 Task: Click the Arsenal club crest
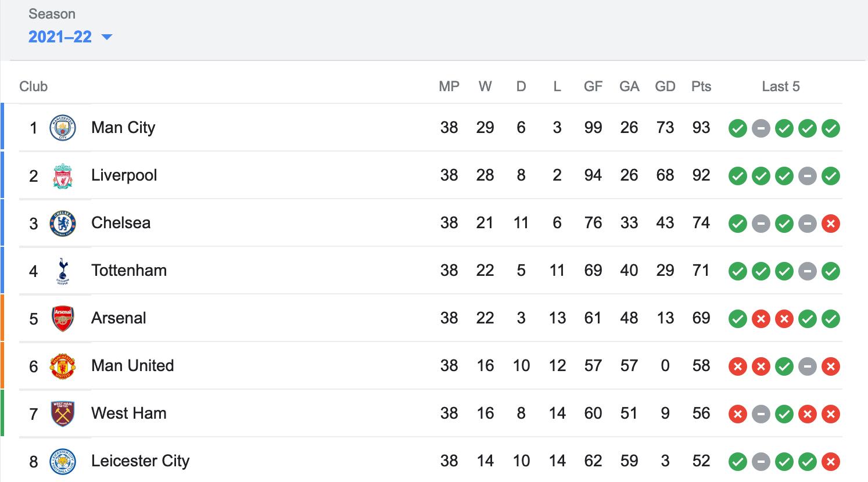(63, 318)
